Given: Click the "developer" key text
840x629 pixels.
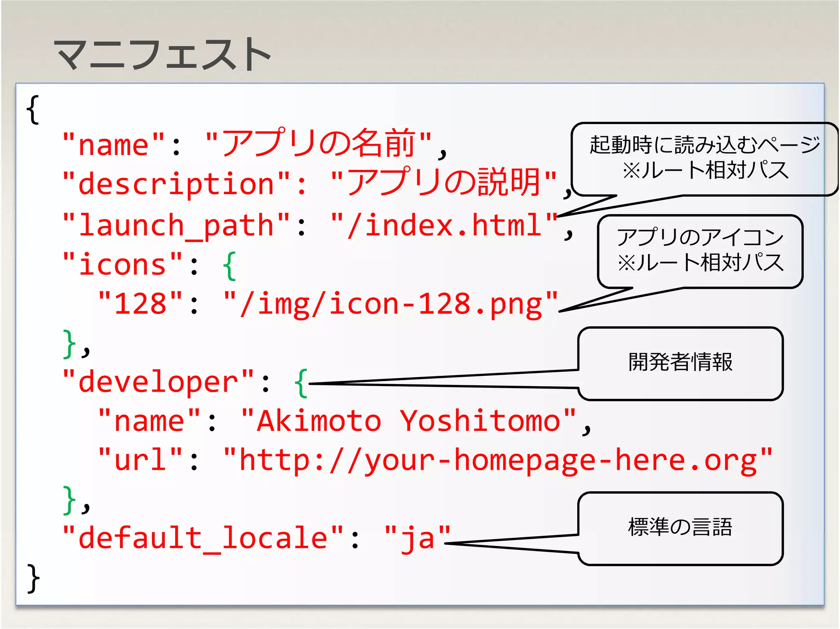Looking at the screenshot, I should click(158, 382).
